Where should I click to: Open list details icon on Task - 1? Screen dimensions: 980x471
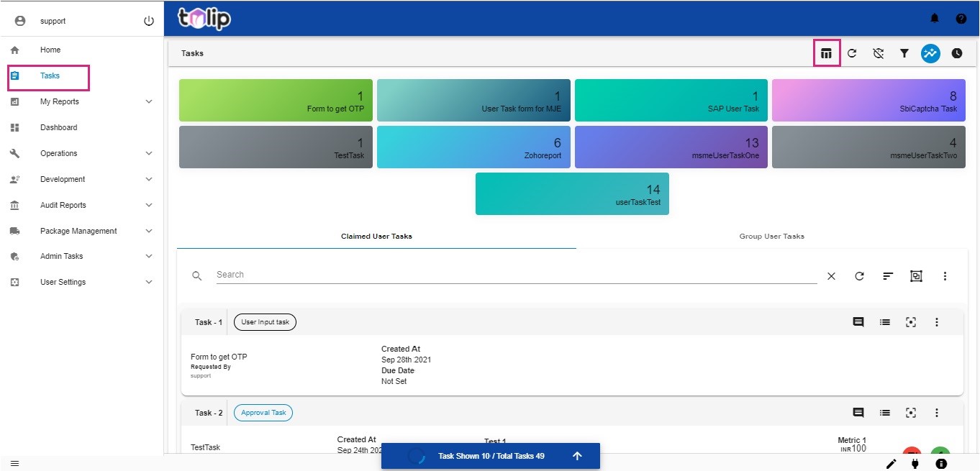pyautogui.click(x=885, y=322)
